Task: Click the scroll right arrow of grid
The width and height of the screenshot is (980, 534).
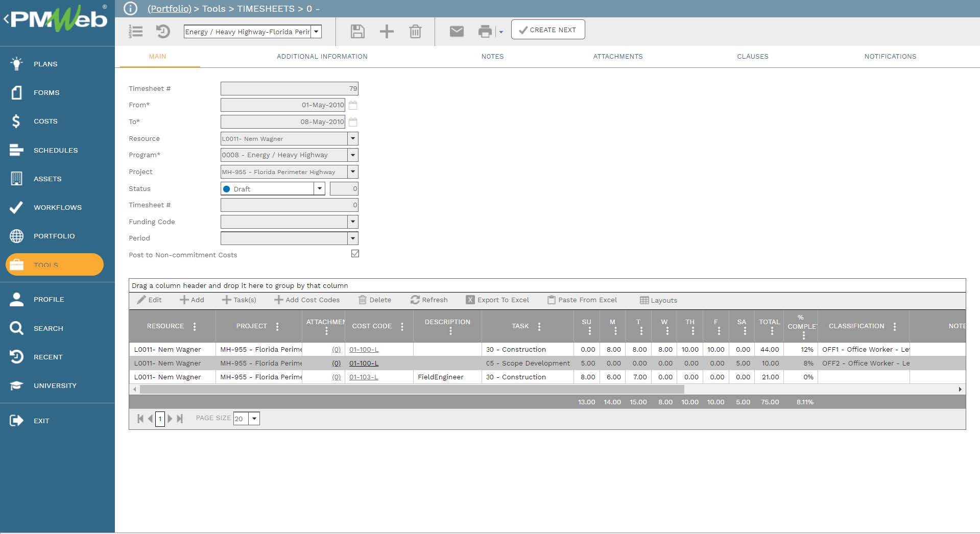Action: point(960,390)
